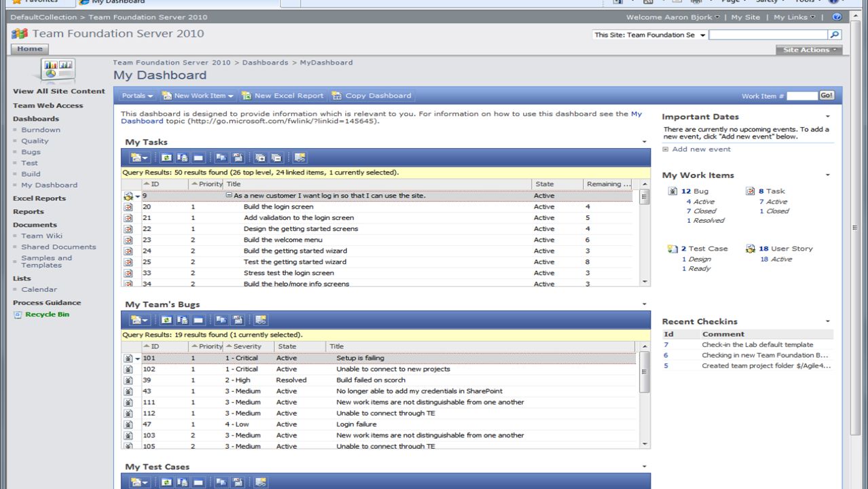
Task: Click last icon in My Team's Bugs toolbar
Action: [261, 320]
